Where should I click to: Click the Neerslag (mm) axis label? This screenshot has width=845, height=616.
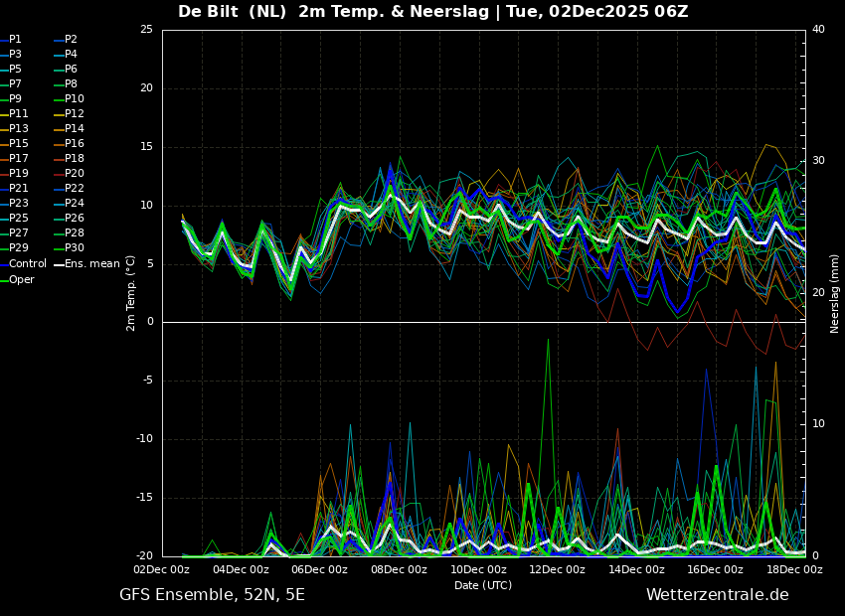[x=835, y=293]
